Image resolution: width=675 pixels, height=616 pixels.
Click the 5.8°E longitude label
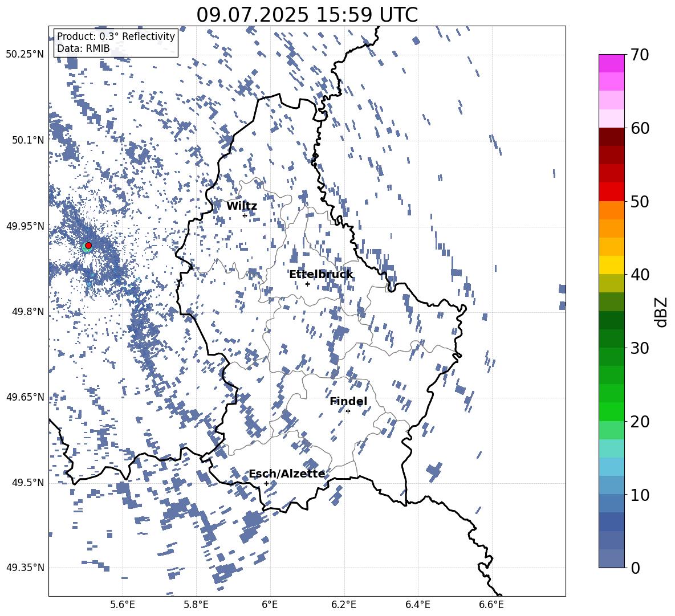[196, 605]
